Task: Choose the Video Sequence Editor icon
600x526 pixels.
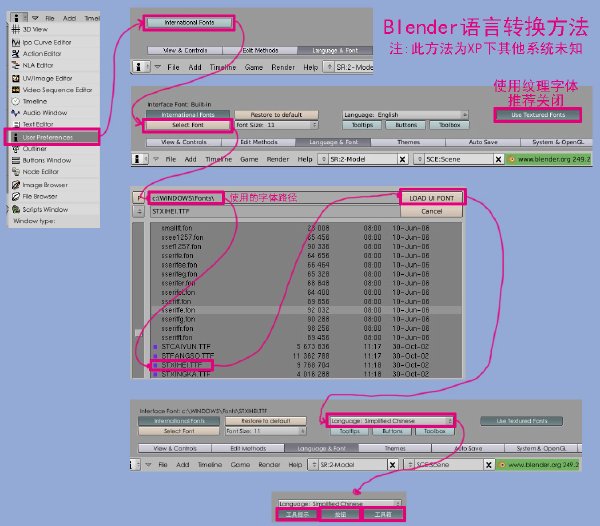Action: click(16, 90)
